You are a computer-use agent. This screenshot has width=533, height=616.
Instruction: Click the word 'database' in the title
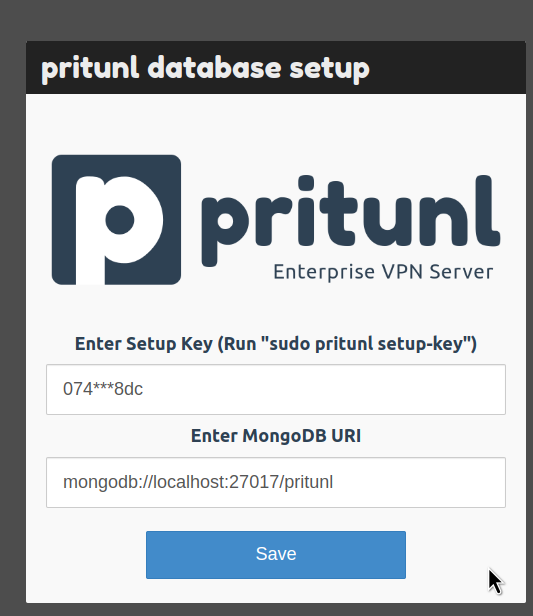[214, 68]
